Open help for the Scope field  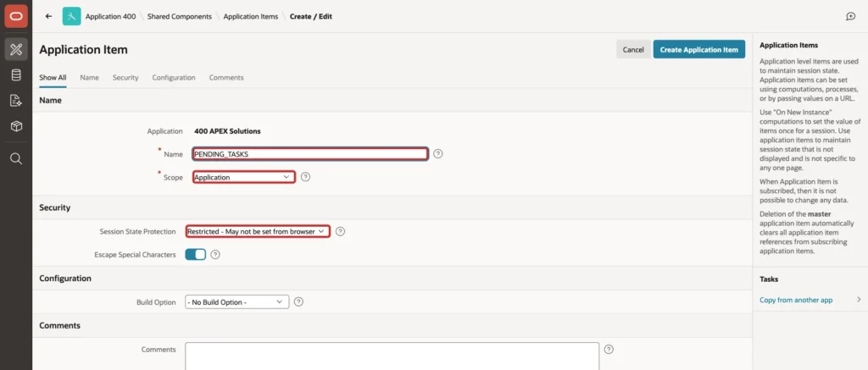[x=305, y=177]
